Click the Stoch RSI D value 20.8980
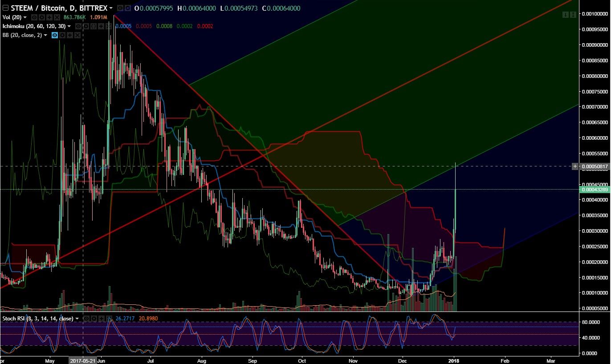The image size is (611, 364). pos(148,319)
